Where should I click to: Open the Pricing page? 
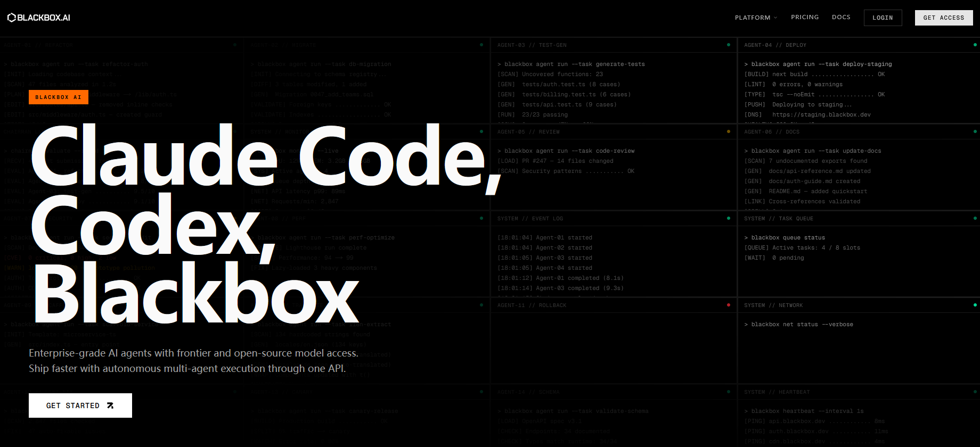click(x=805, y=17)
